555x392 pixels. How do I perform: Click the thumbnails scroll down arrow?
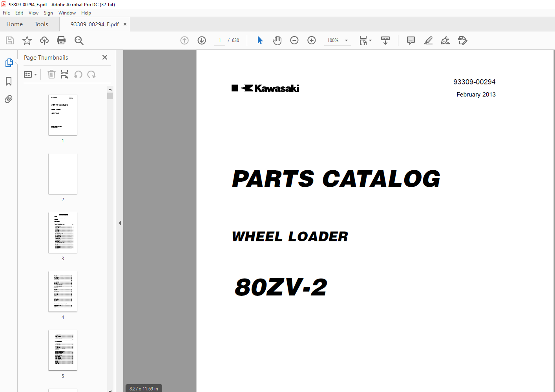110,390
